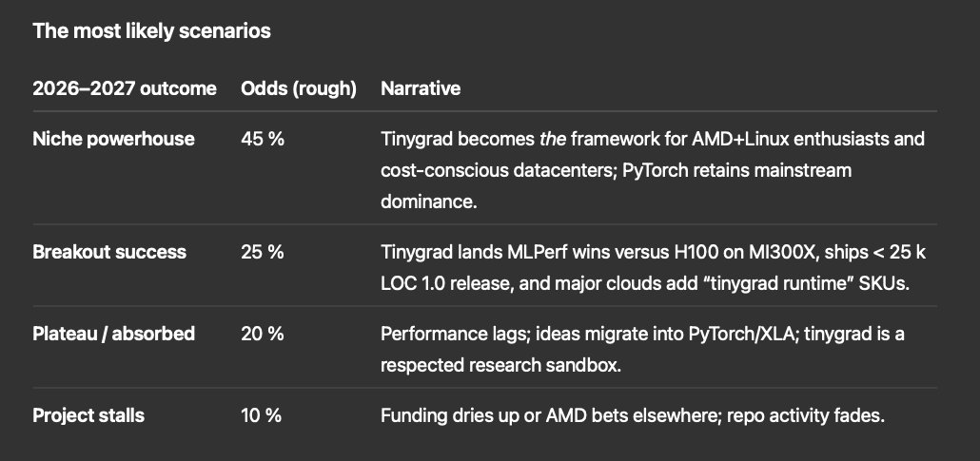Screen dimensions: 980x461
Task: Click the italic 'the' in Tinygrad narrative
Action: [x=553, y=139]
